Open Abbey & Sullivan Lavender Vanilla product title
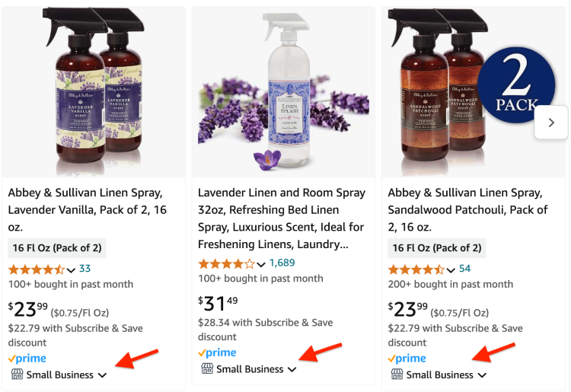Viewport: 571px width, 392px height. [x=88, y=201]
